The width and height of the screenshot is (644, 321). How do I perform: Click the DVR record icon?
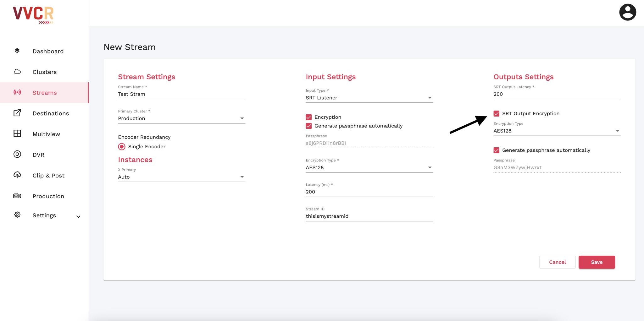pos(17,154)
